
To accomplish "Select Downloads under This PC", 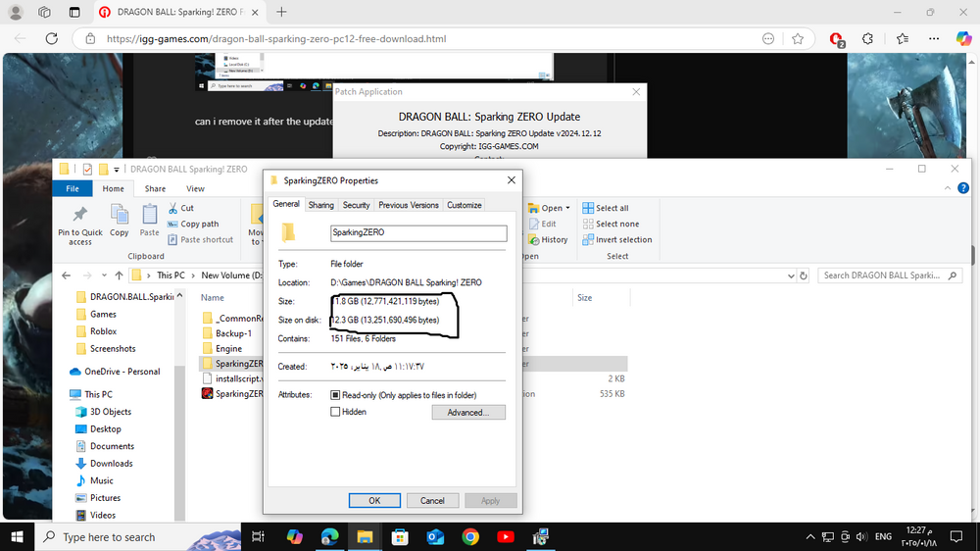I will [x=112, y=464].
